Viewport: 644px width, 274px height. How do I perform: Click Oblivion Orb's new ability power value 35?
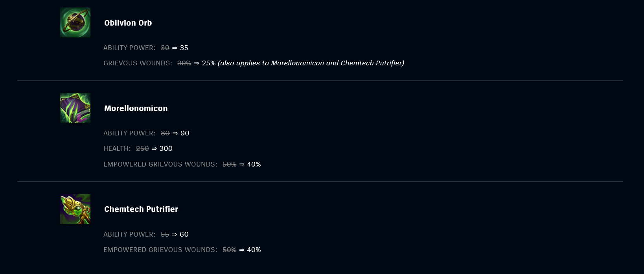pos(184,48)
